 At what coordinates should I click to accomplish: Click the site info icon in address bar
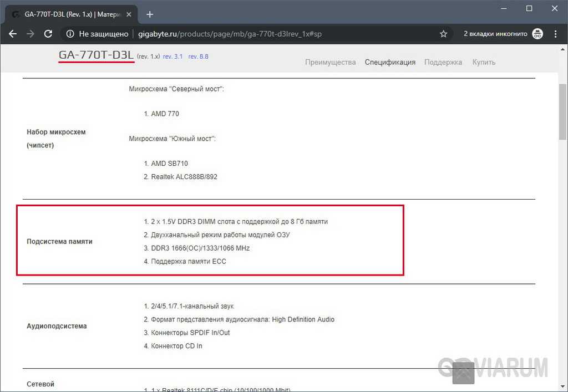70,34
